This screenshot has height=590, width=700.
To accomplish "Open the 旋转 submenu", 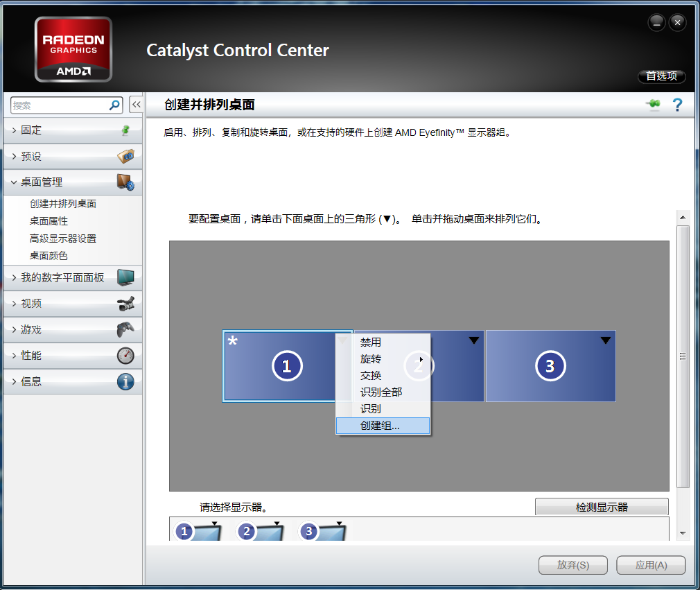I will 383,359.
